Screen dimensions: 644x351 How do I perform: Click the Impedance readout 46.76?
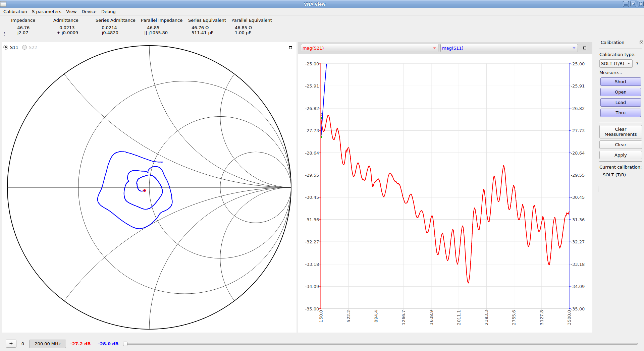click(x=23, y=28)
